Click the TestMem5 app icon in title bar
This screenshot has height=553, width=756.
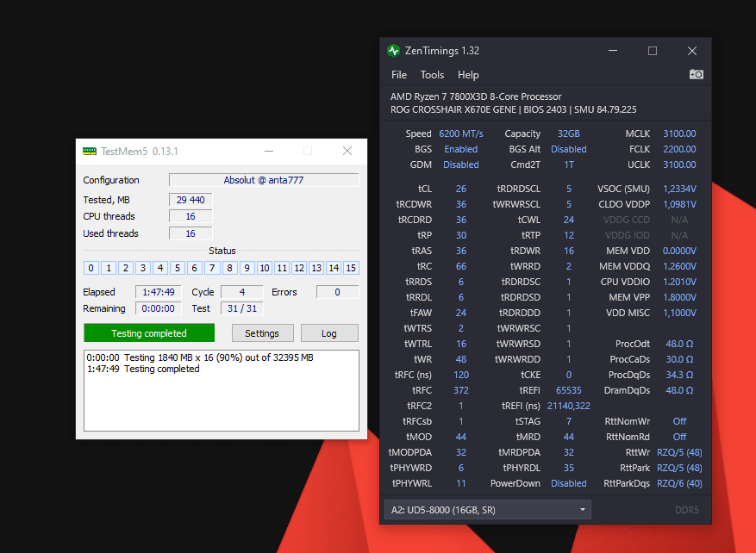point(89,152)
